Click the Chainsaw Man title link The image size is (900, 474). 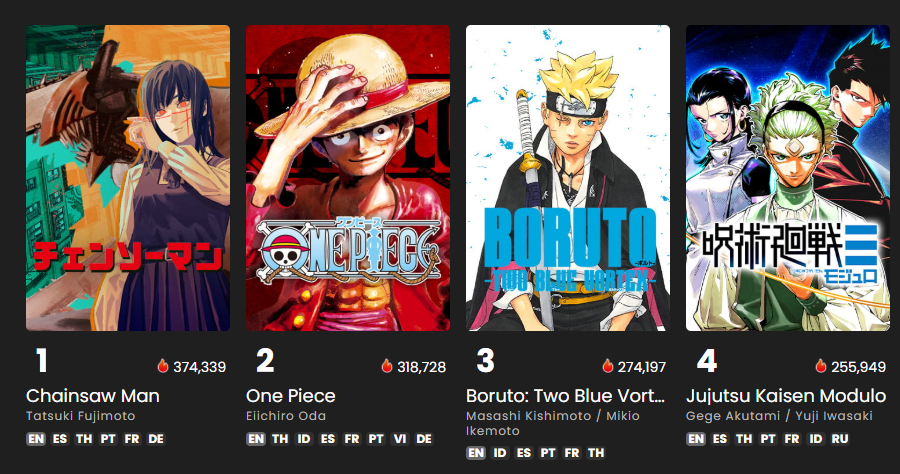point(93,396)
